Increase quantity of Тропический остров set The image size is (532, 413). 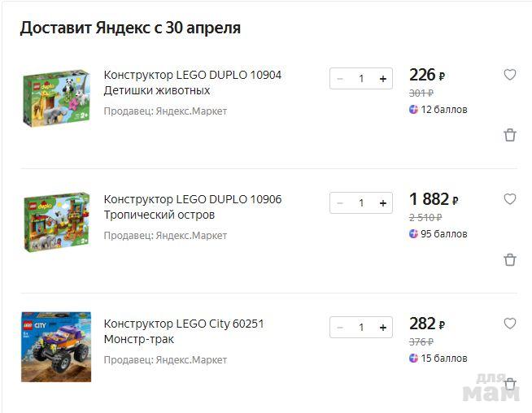pyautogui.click(x=382, y=203)
